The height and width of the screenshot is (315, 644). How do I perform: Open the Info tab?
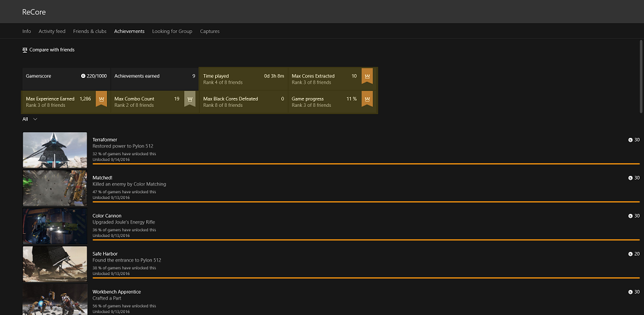(x=26, y=31)
